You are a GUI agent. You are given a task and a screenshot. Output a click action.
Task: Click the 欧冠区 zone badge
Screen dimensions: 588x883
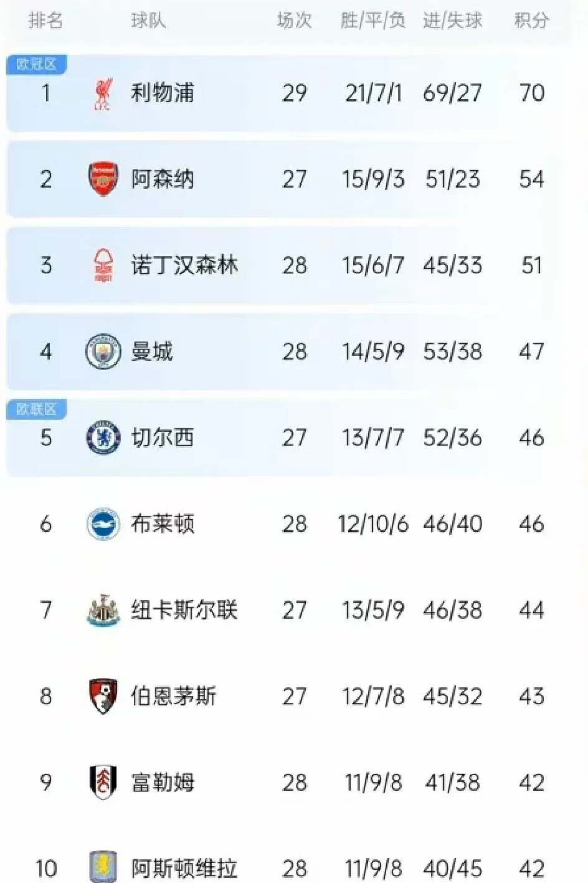click(36, 64)
